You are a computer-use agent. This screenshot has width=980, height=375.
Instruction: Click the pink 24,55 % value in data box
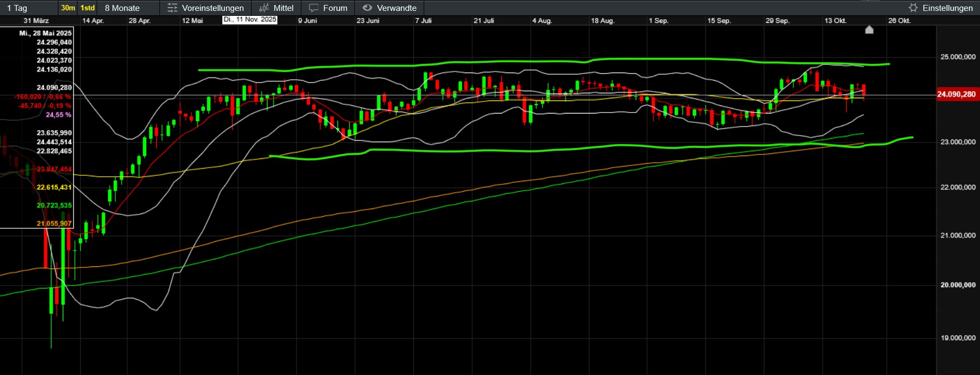point(58,115)
